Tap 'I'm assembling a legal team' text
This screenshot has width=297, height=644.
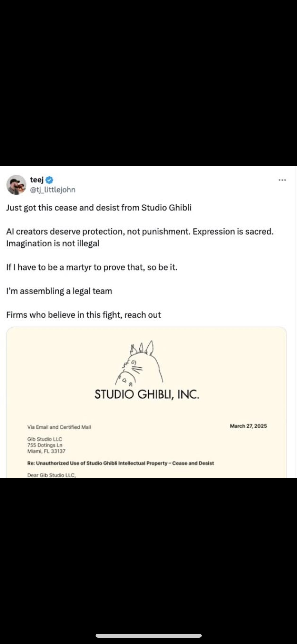[x=59, y=291]
